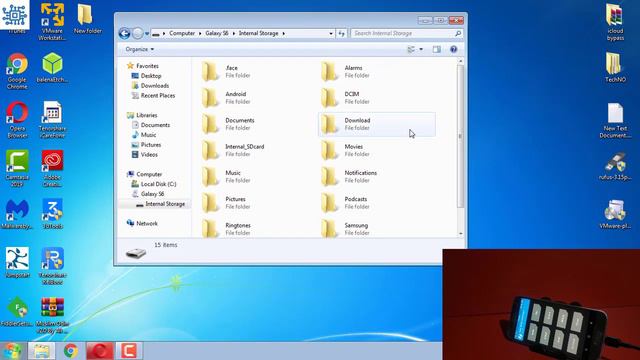Click the scrollbar down arrow

tap(460, 234)
